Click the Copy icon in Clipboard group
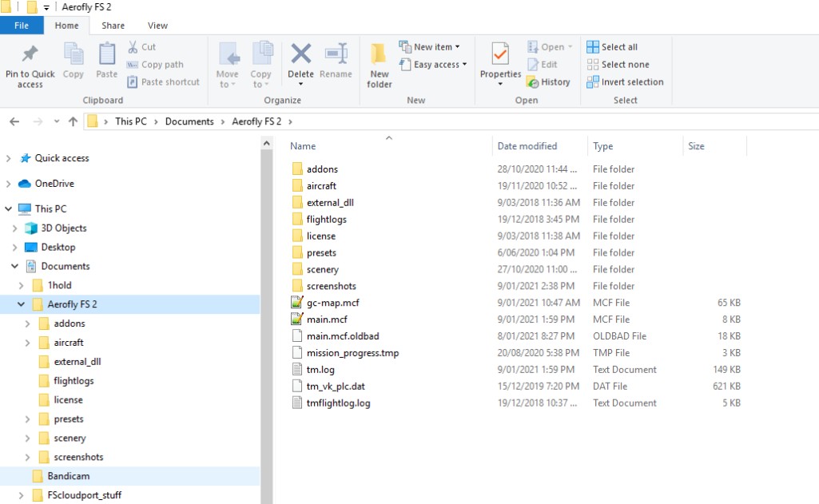 coord(74,54)
